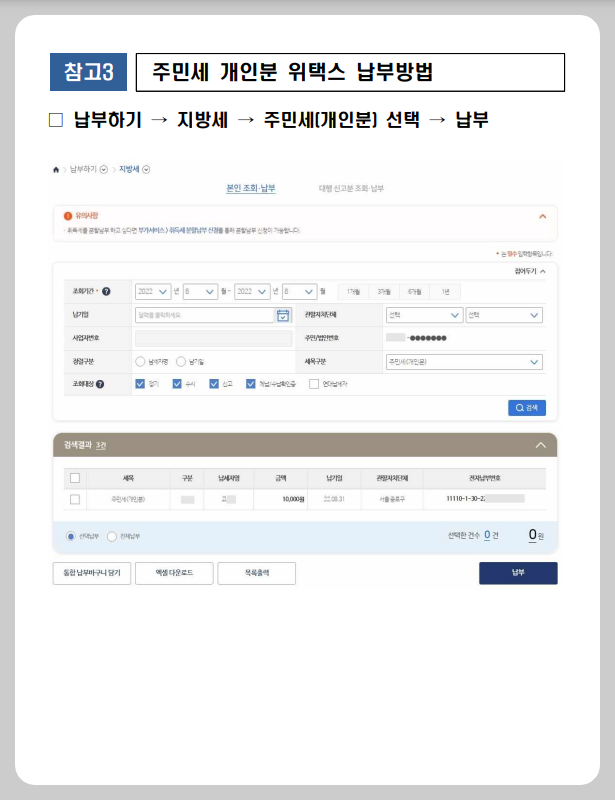Collapse the 유의사항 notice with orange chevron
Screen dimensions: 615x800
pos(543,216)
